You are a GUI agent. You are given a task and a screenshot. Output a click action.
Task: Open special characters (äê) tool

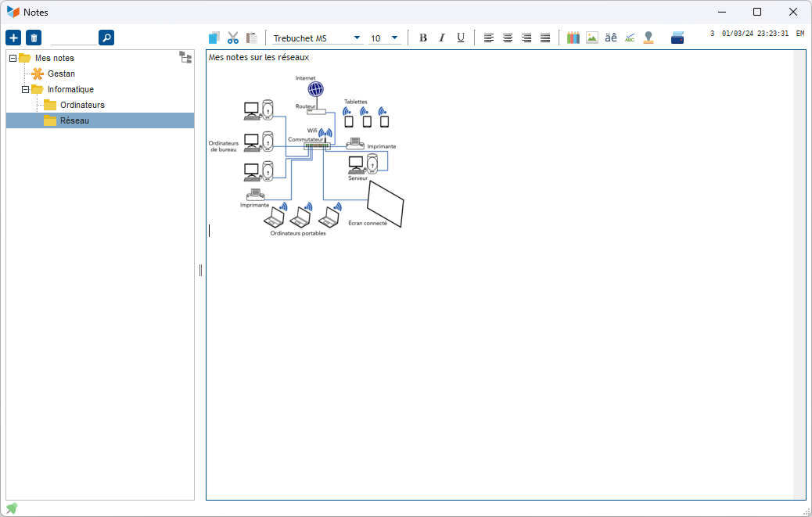(x=611, y=38)
